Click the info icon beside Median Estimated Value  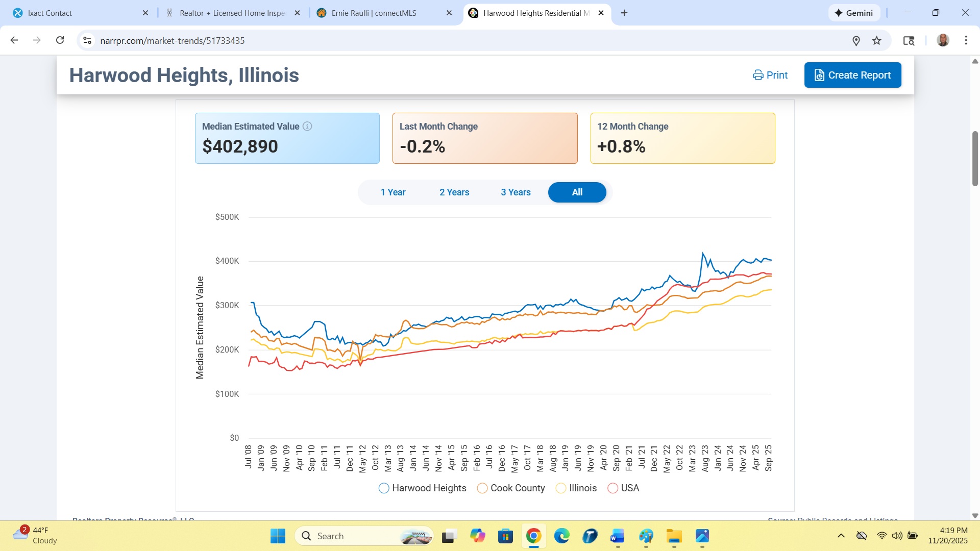pos(307,126)
